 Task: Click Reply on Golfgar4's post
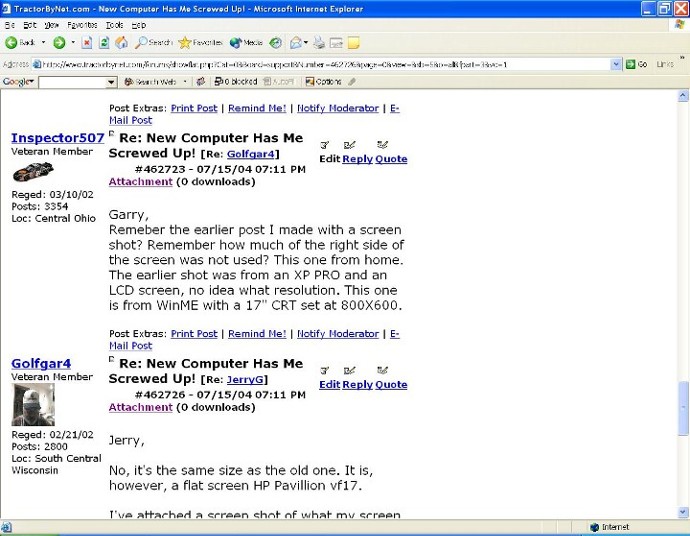tap(357, 385)
